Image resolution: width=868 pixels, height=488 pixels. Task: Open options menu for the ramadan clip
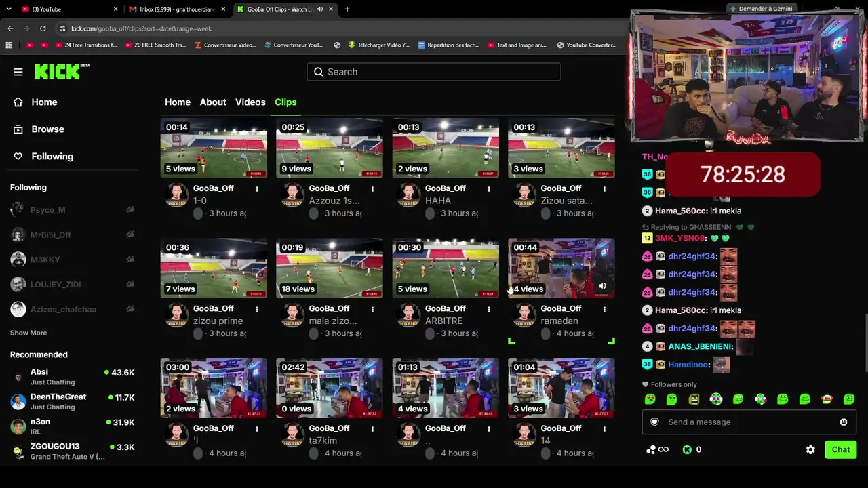[x=604, y=309]
